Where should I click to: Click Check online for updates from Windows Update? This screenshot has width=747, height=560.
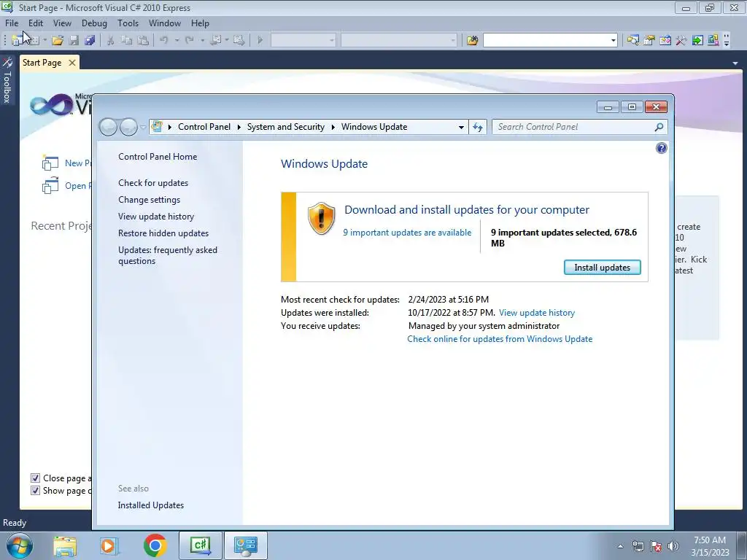tap(500, 339)
